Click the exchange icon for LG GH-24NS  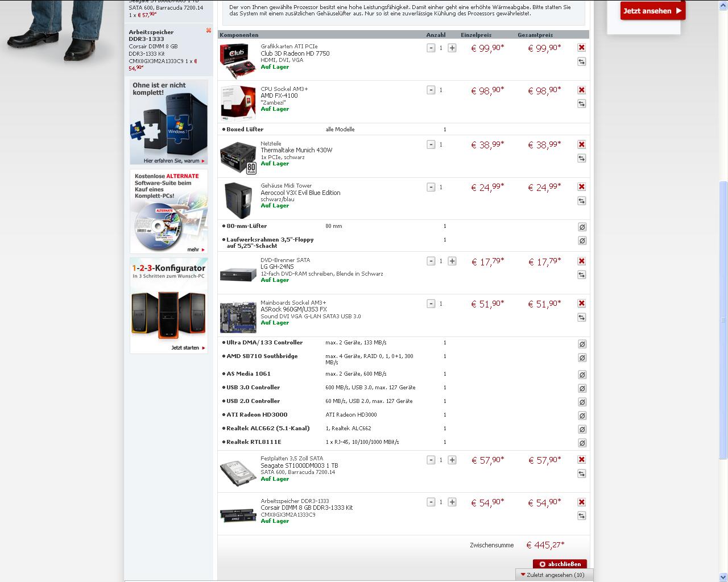[x=581, y=275]
